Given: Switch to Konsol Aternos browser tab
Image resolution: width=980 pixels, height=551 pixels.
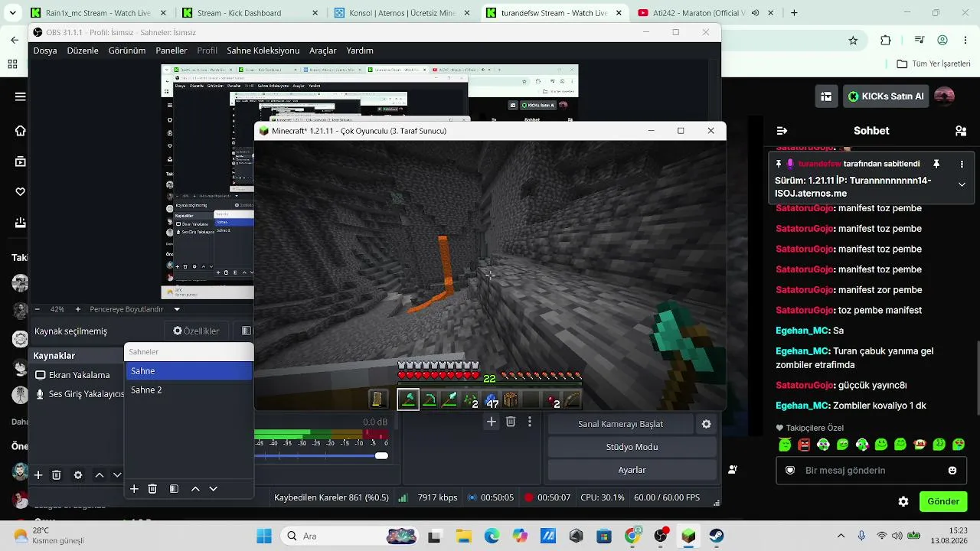Looking at the screenshot, I should click(x=403, y=13).
